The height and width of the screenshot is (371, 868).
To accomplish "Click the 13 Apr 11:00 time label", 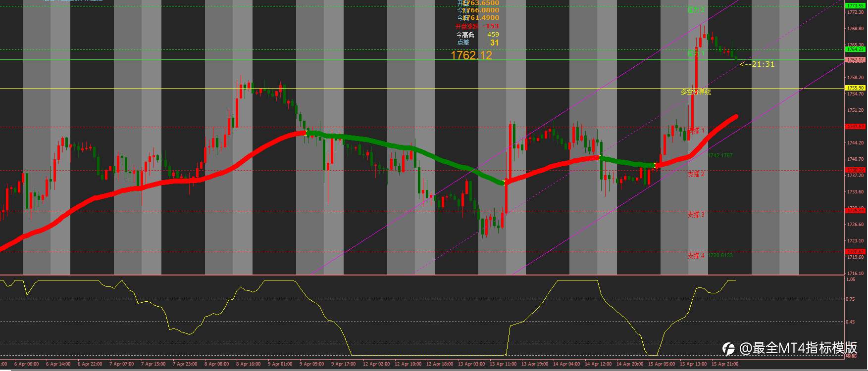I will [504, 364].
